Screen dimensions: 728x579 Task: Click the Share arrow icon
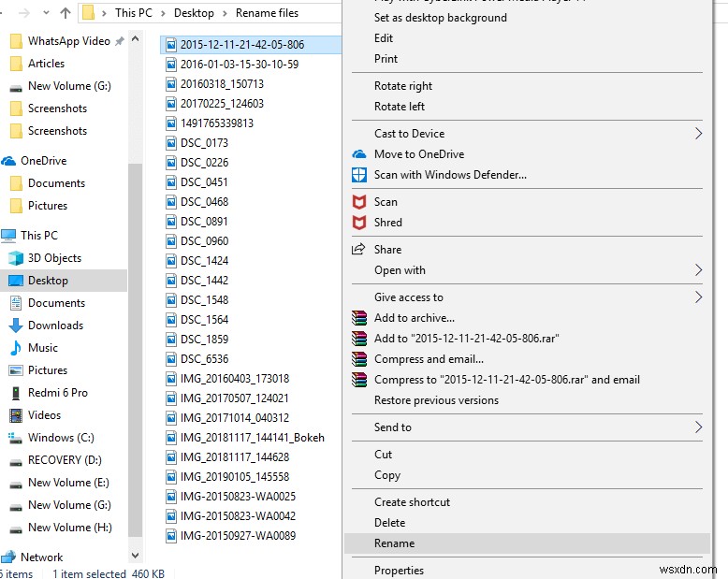[358, 249]
